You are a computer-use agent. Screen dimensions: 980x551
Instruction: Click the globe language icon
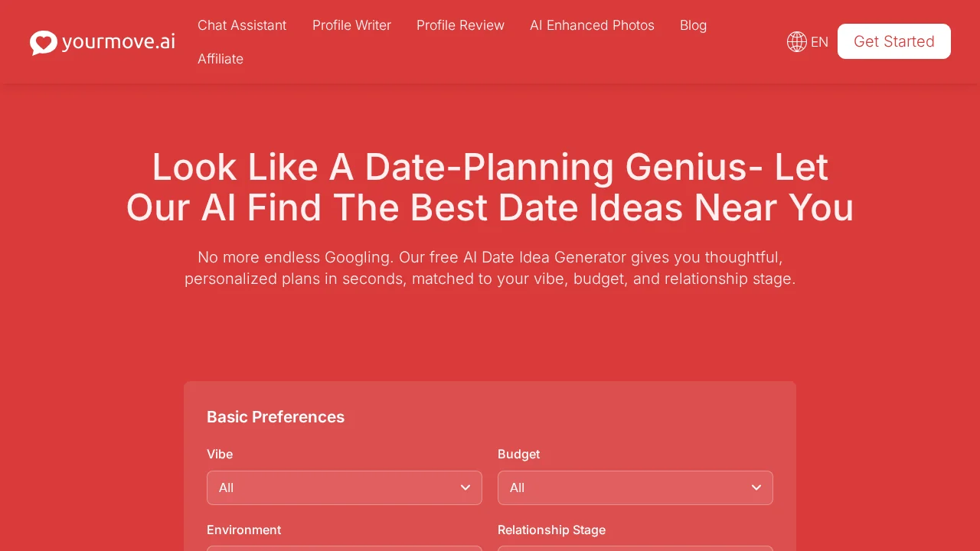(x=797, y=42)
